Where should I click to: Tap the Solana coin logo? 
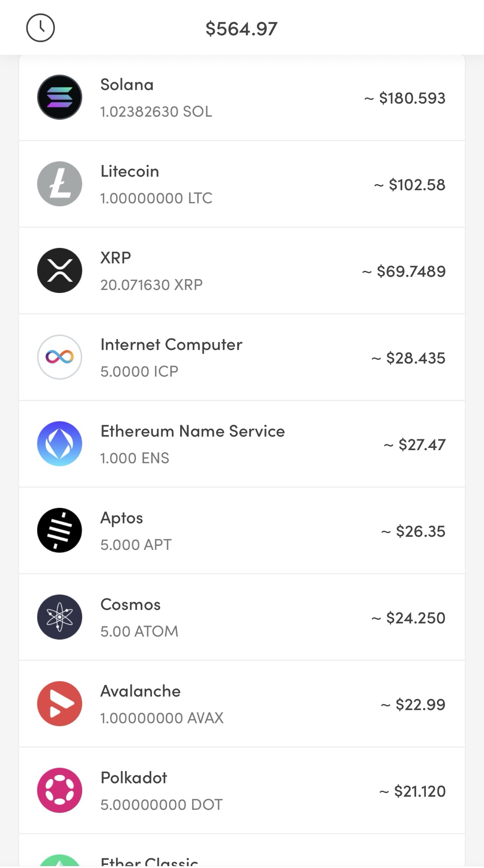59,97
